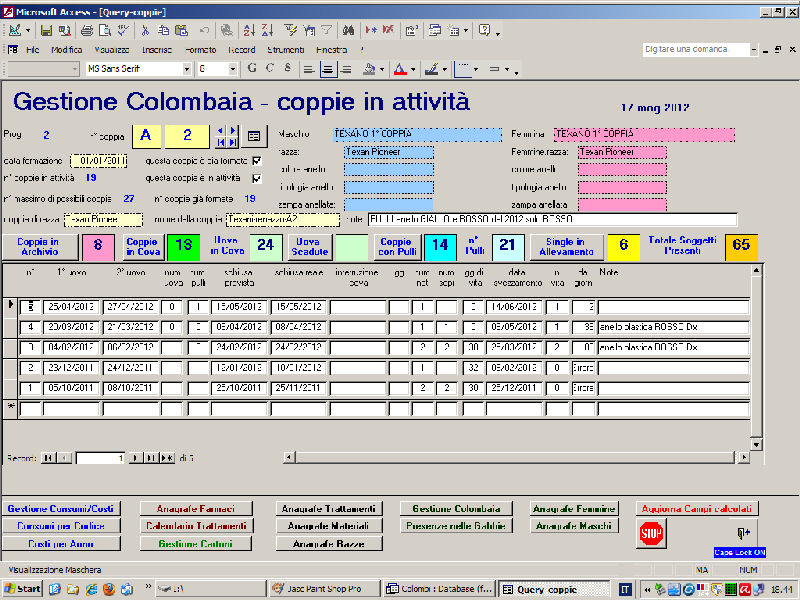Image resolution: width=800 pixels, height=600 pixels.
Task: Open the Modifica menu
Action: pyautogui.click(x=67, y=49)
